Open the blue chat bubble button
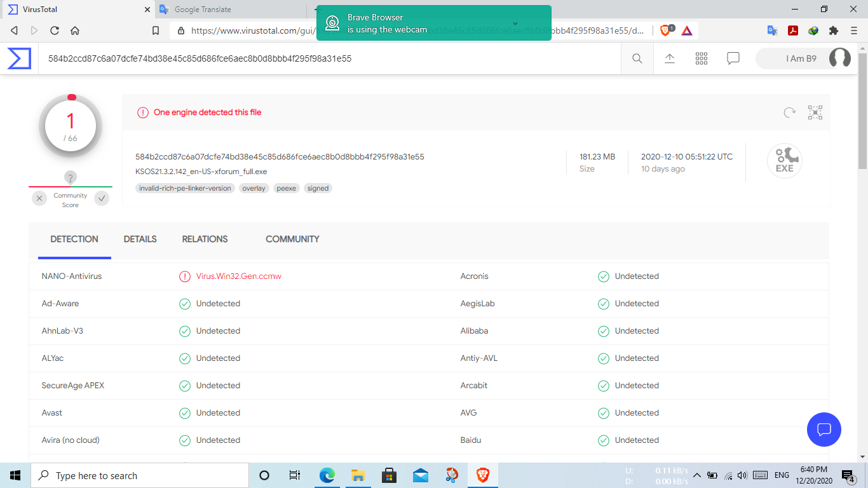 tap(824, 430)
